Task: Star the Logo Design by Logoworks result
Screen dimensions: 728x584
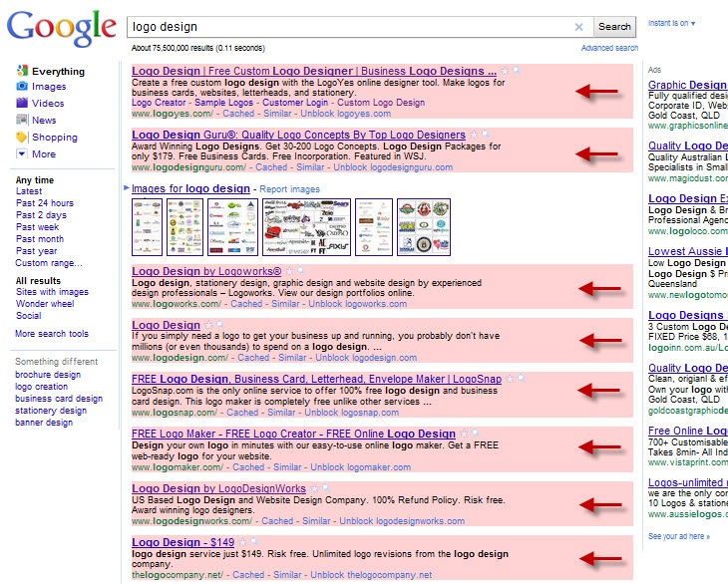Action: 289,271
